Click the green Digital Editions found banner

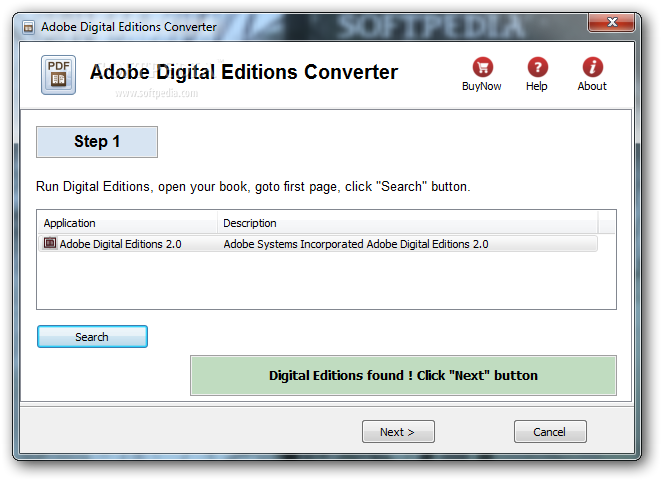pyautogui.click(x=403, y=375)
